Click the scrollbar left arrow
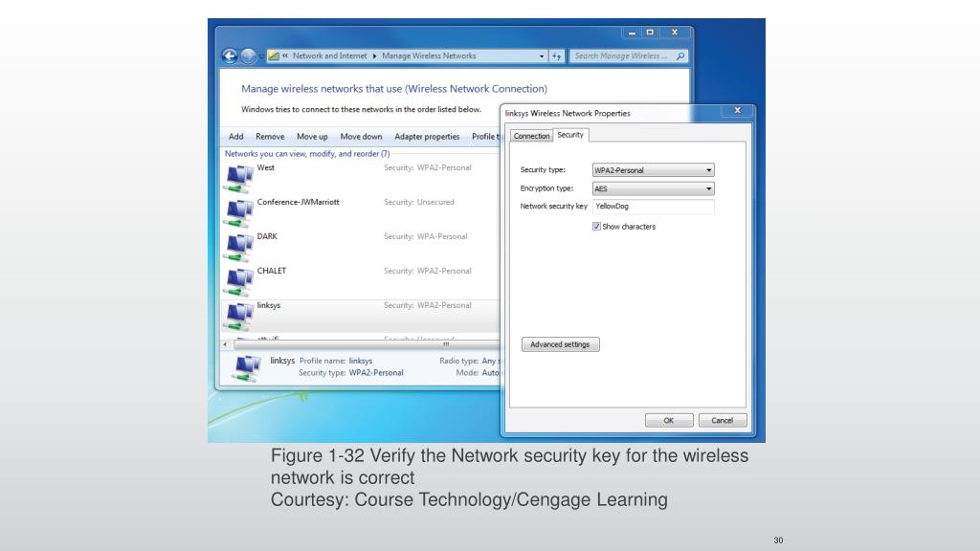The image size is (980, 551). [x=226, y=344]
